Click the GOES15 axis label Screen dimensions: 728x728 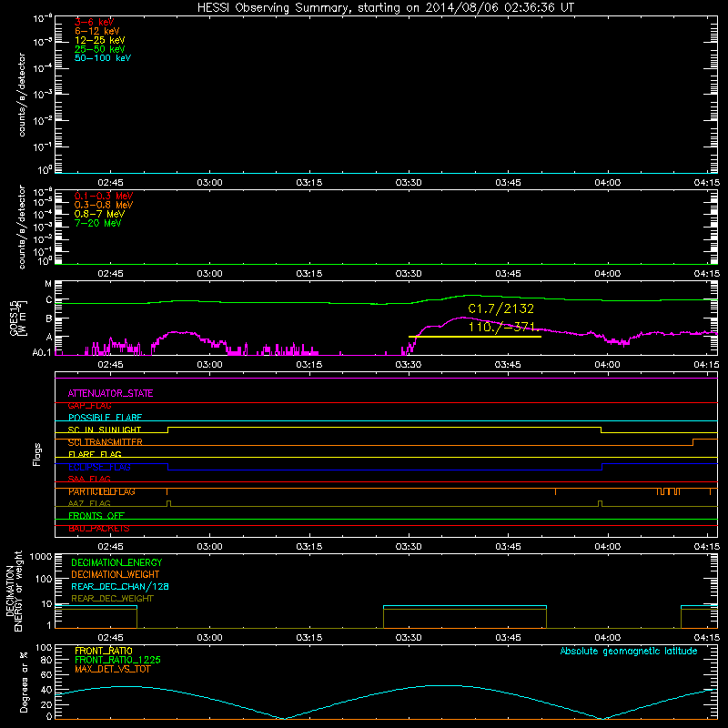[14, 318]
